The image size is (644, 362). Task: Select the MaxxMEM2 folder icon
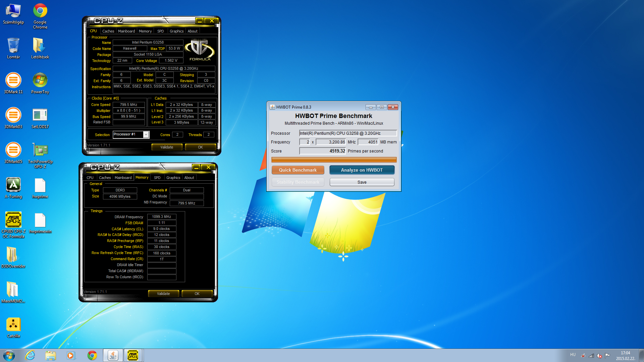pos(13,292)
